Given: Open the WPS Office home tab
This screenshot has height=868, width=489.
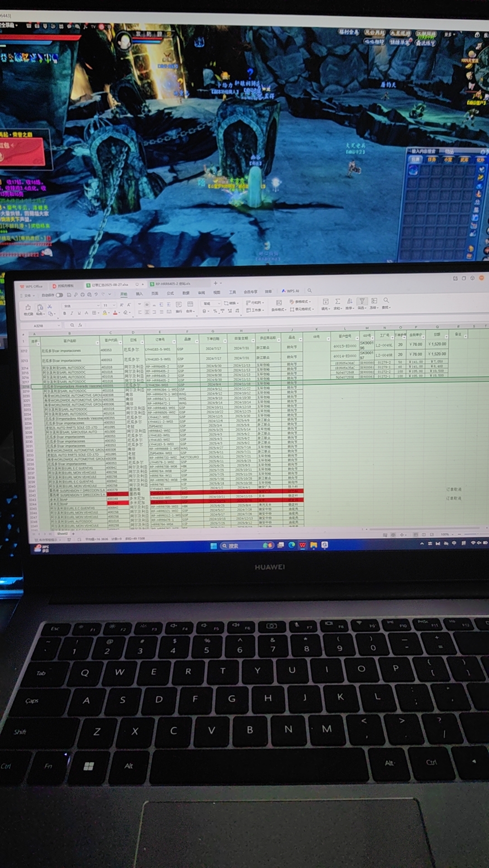Looking at the screenshot, I should pos(31,286).
